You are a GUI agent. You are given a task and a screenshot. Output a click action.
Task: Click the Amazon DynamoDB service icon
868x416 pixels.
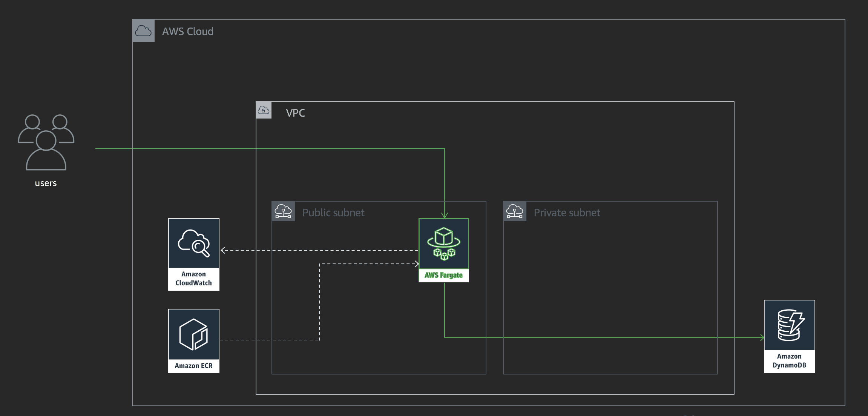tap(790, 325)
